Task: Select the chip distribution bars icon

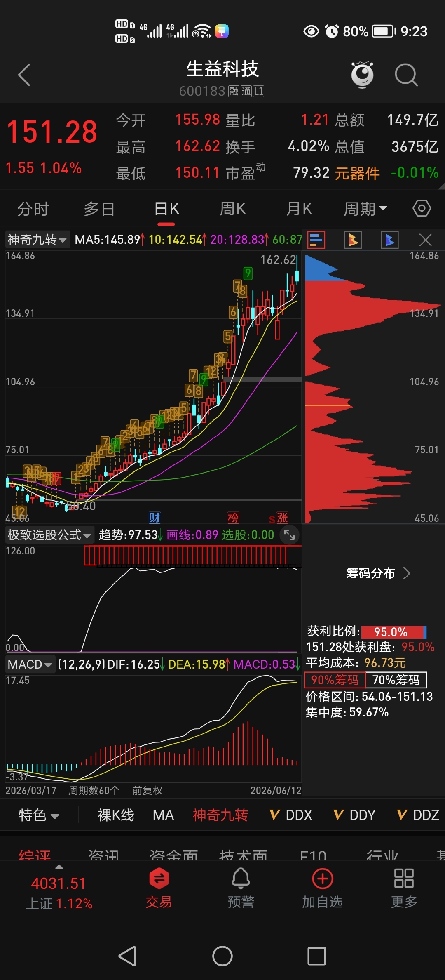Action: (x=316, y=240)
